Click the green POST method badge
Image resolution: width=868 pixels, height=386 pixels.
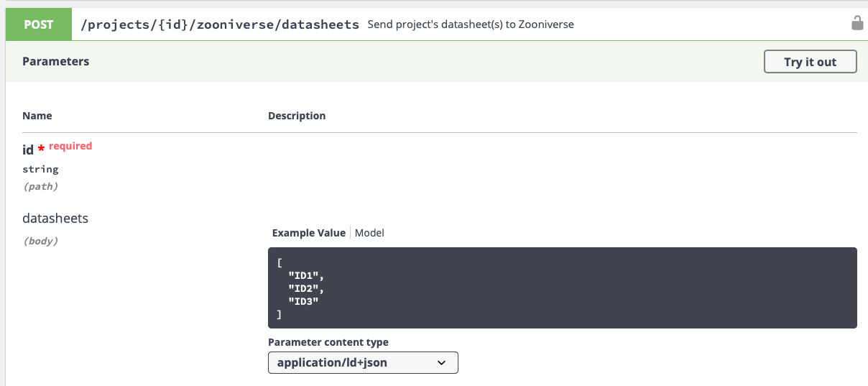(39, 24)
